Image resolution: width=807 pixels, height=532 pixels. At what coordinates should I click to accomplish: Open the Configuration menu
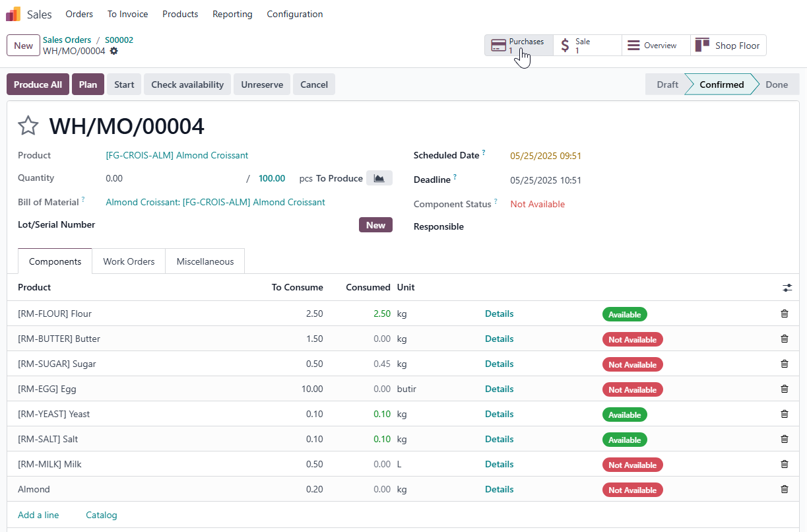[295, 14]
